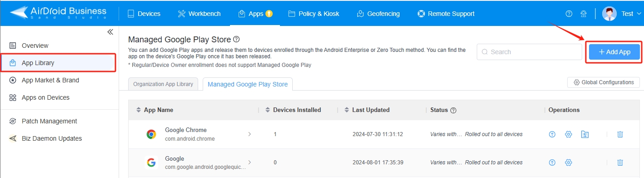Click the info icon beside Managed Google Play Store title
Image resolution: width=644 pixels, height=178 pixels.
(x=236, y=40)
